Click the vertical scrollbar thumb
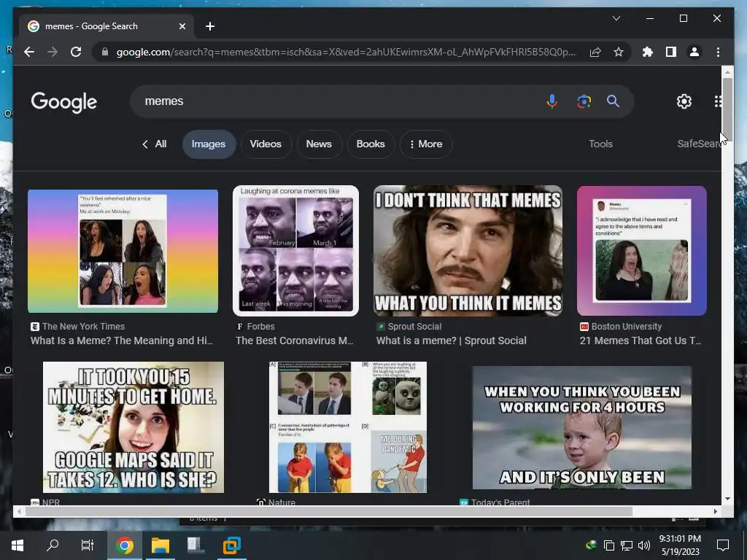747x560 pixels. pyautogui.click(x=727, y=109)
